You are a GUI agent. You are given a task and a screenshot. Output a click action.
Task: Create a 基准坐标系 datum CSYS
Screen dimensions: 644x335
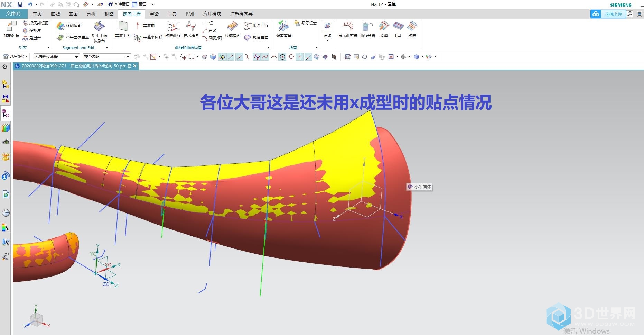148,37
